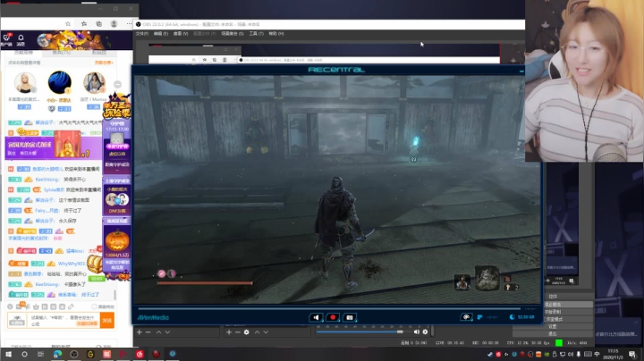
Task: Remove scene with OBS scenes minus button
Action: 148,332
